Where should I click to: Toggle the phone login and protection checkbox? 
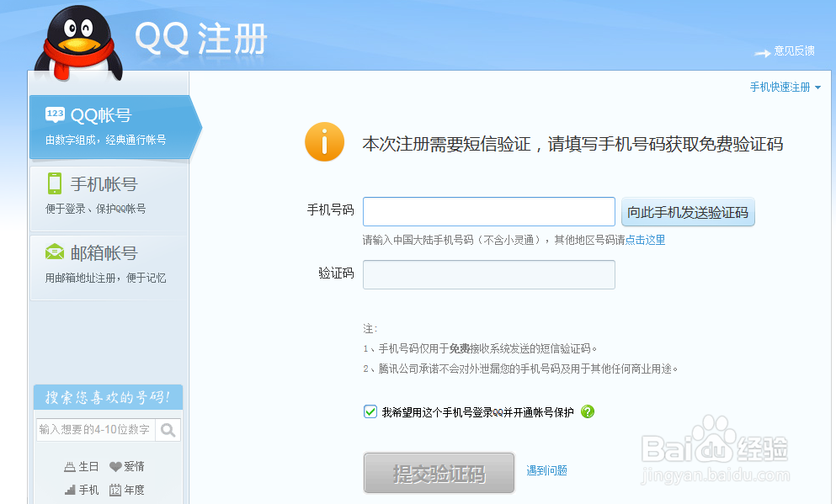370,411
